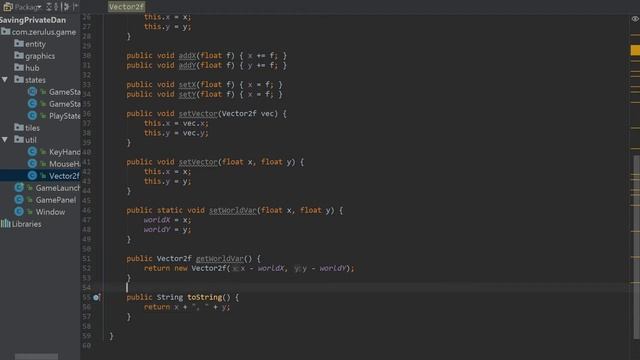Click the setX method name
The height and width of the screenshot is (360, 640).
(x=187, y=84)
